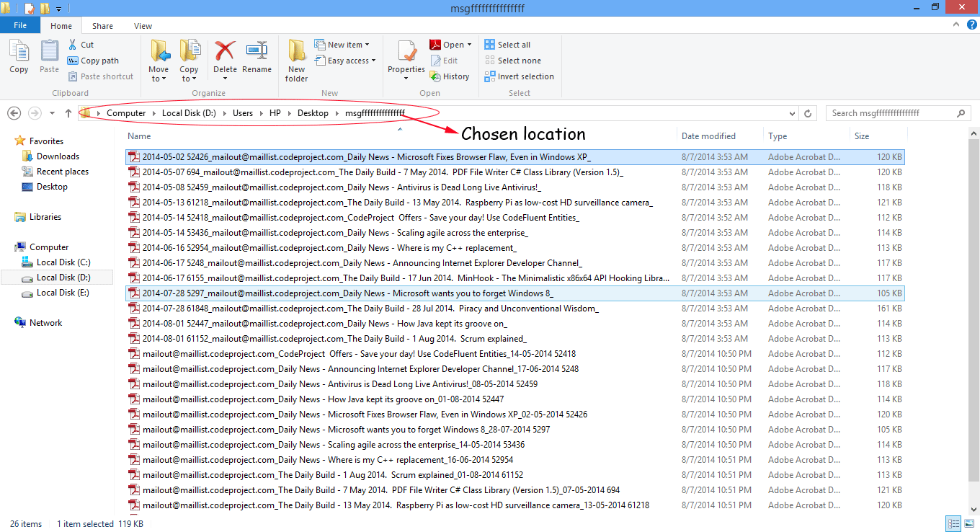The height and width of the screenshot is (532, 980).
Task: Open the Move to folder menu
Action: pyautogui.click(x=159, y=61)
